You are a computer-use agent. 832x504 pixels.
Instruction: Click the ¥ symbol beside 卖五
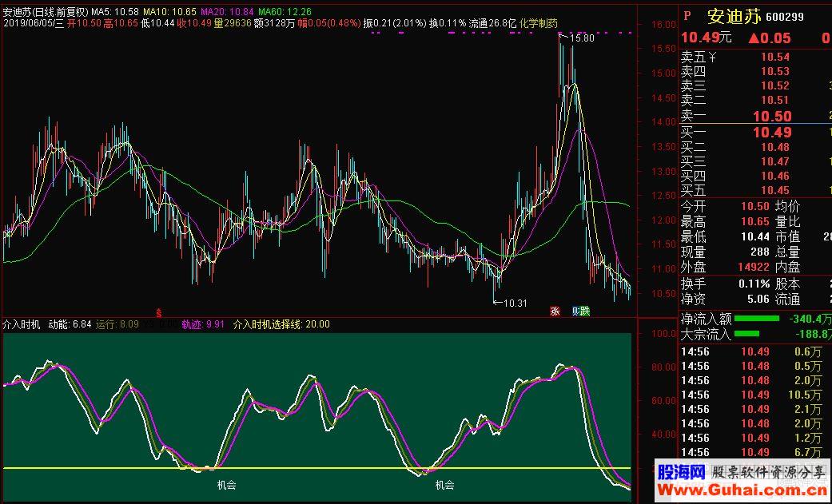coord(712,58)
